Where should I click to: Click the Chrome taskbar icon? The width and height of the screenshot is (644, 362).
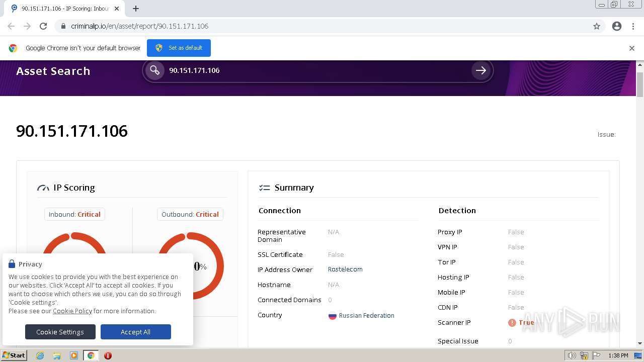[91, 355]
